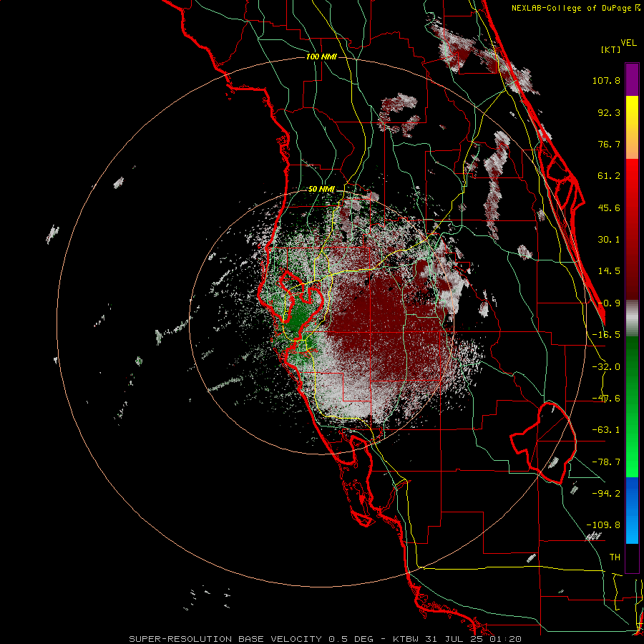Click the '100 NMI' range ring label

click(x=321, y=57)
